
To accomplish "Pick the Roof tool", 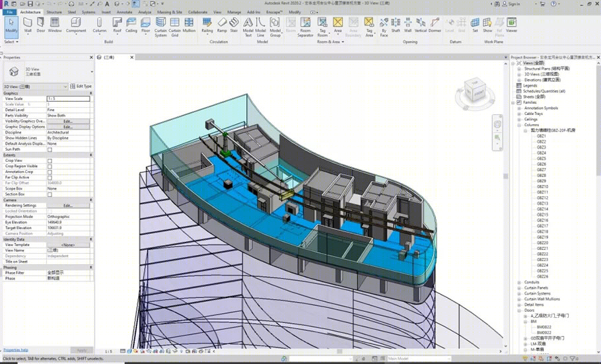I will (118, 26).
